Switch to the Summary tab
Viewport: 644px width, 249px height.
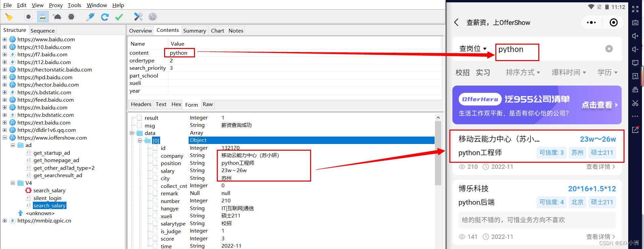click(195, 31)
